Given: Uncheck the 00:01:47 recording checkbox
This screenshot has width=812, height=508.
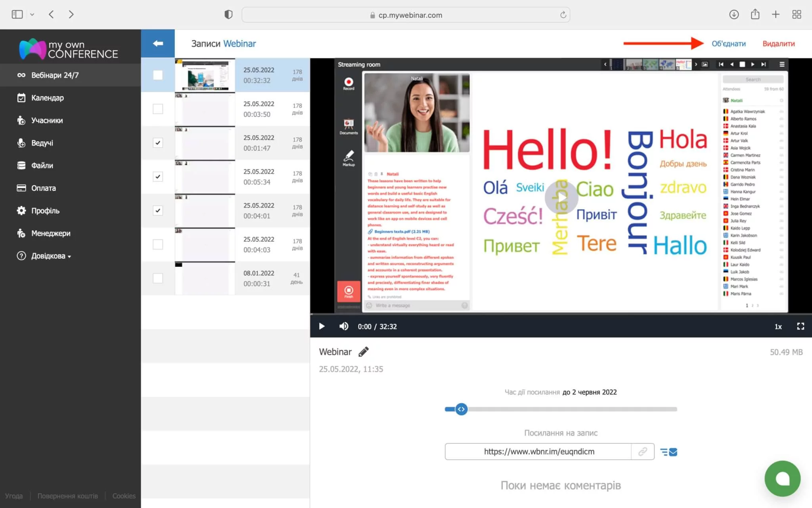Looking at the screenshot, I should click(158, 143).
